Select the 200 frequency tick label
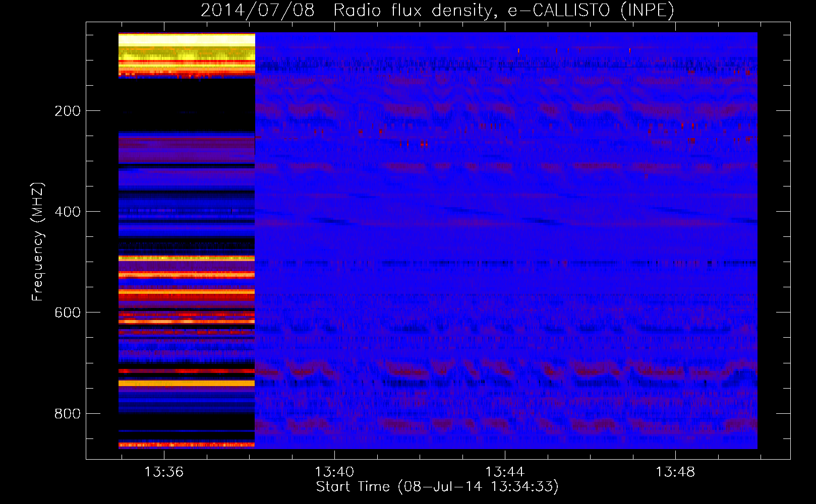The height and width of the screenshot is (504, 816). tap(68, 111)
